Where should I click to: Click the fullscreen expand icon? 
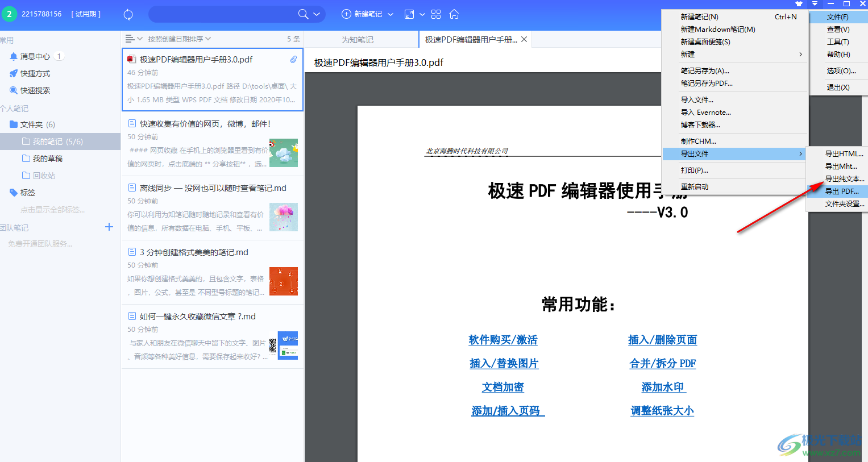[409, 14]
